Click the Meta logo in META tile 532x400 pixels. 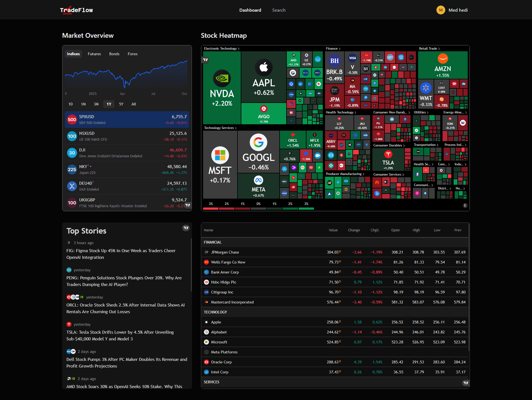tap(258, 180)
